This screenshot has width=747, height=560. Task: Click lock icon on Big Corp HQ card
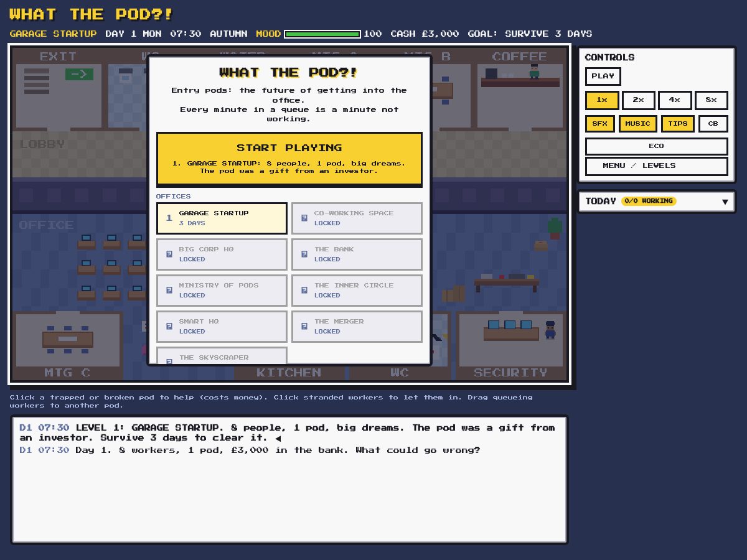pos(169,254)
